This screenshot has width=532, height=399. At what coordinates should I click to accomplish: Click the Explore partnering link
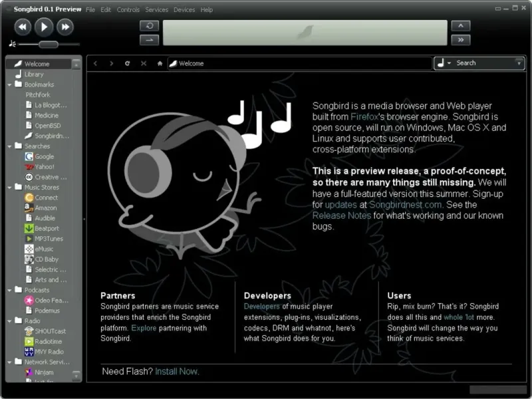click(x=144, y=328)
